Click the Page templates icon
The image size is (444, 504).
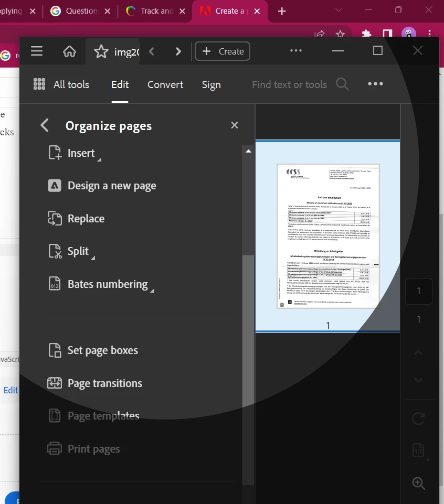pos(55,415)
